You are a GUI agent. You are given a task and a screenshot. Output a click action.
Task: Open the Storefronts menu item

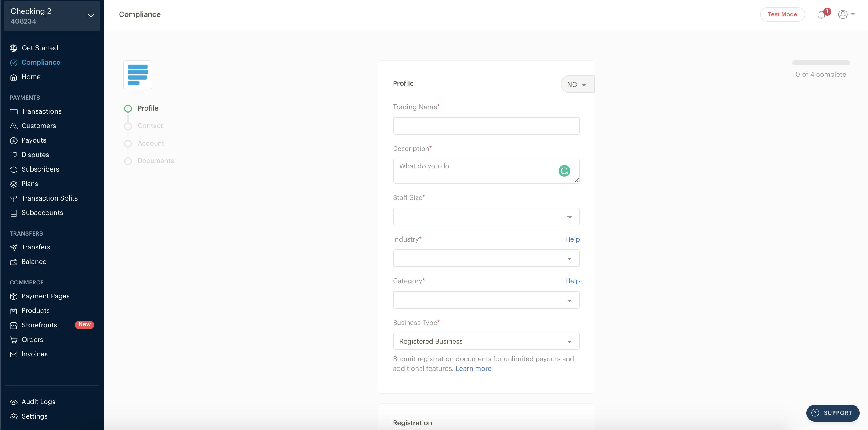pos(38,325)
